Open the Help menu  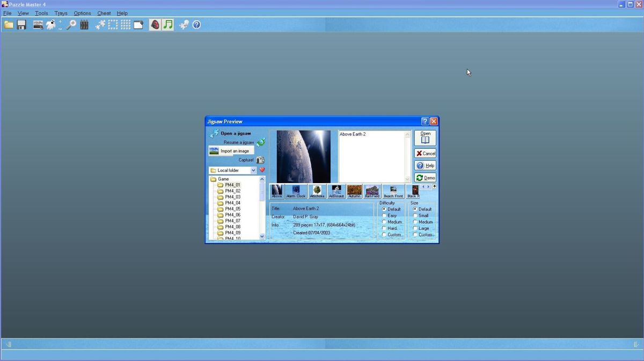point(122,13)
